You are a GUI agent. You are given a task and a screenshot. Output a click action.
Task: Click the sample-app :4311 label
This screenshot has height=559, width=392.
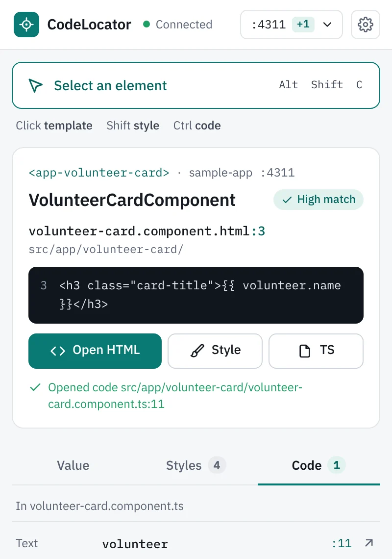point(242,173)
